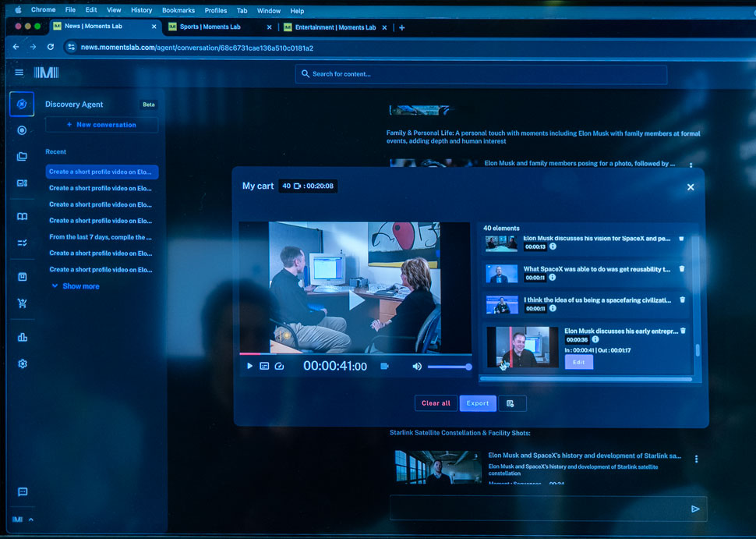756x539 pixels.
Task: Toggle subtitles in the video player
Action: tap(264, 366)
